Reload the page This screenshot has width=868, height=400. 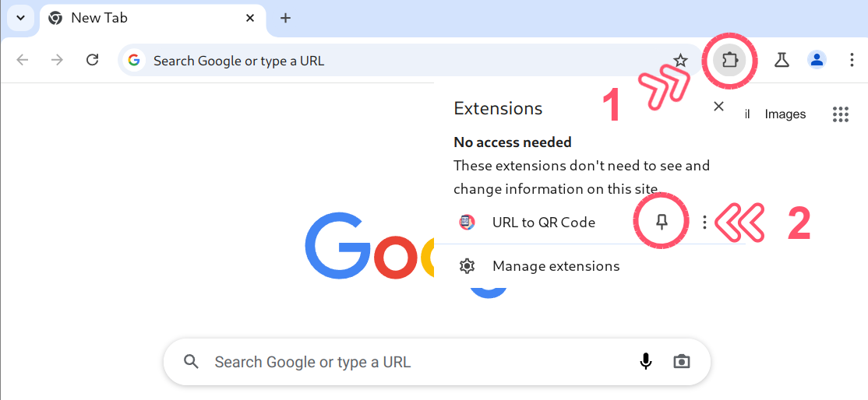pos(92,60)
